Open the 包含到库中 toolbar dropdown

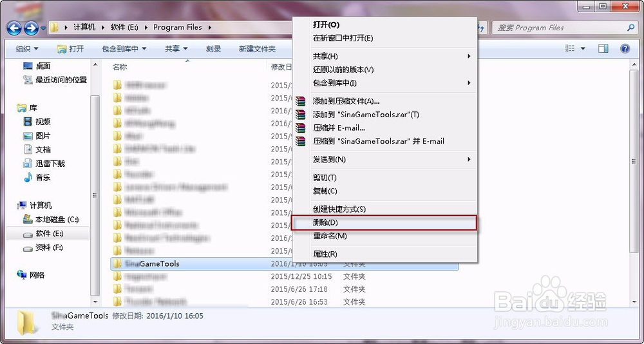pos(124,49)
